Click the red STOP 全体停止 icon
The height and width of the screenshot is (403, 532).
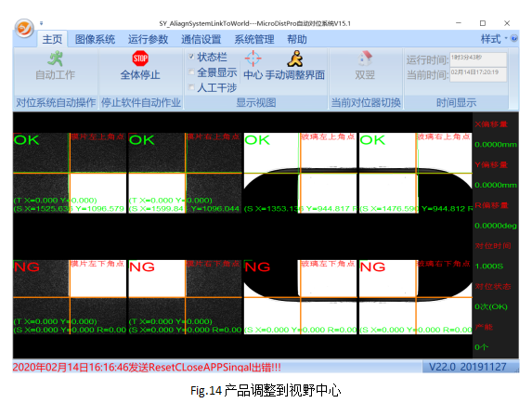(140, 58)
